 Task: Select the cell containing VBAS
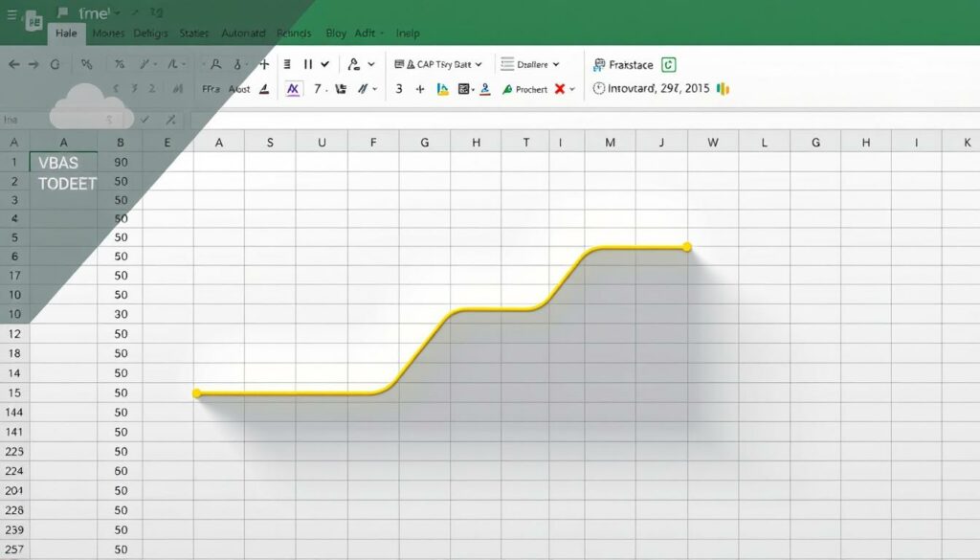click(64, 163)
